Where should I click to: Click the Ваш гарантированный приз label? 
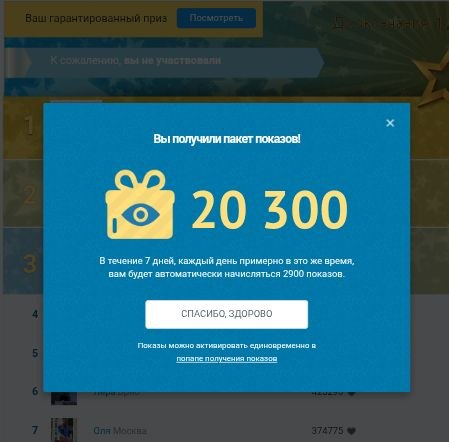pyautogui.click(x=96, y=18)
